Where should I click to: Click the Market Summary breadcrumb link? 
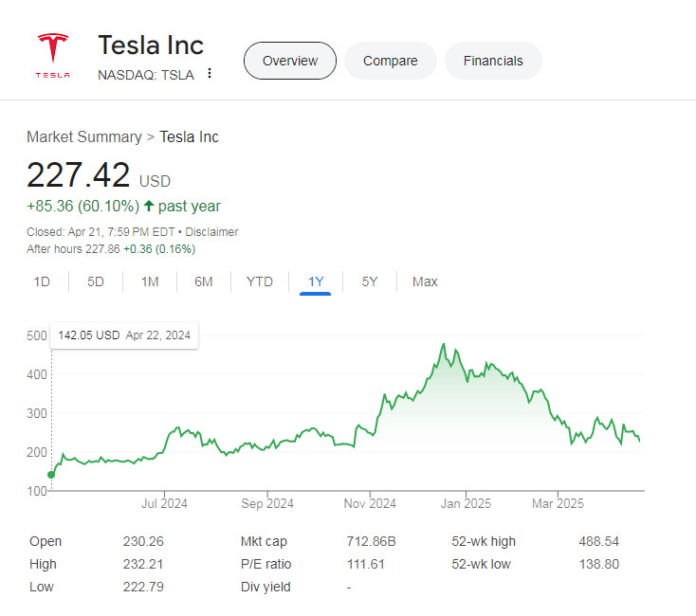(x=83, y=137)
